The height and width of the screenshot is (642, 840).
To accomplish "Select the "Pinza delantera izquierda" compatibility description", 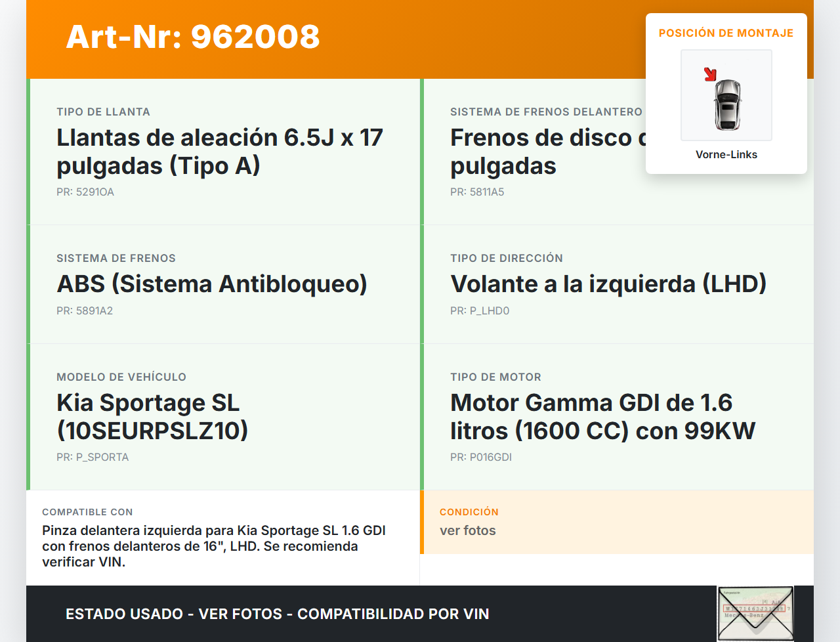I will (214, 546).
